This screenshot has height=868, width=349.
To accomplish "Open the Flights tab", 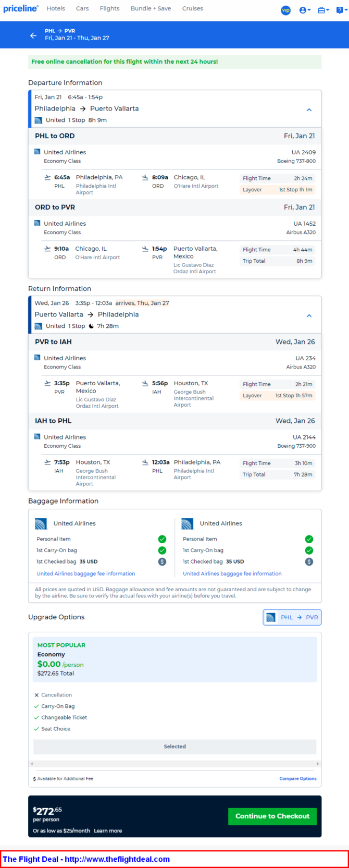I will (109, 8).
